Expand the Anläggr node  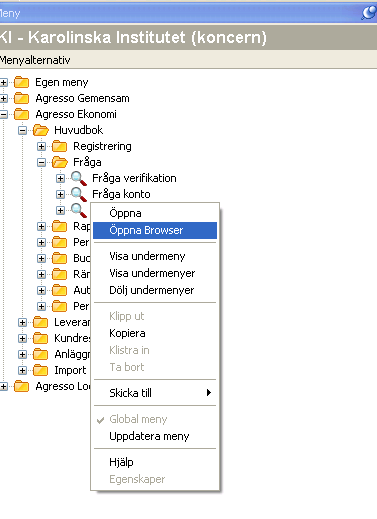click(22, 354)
